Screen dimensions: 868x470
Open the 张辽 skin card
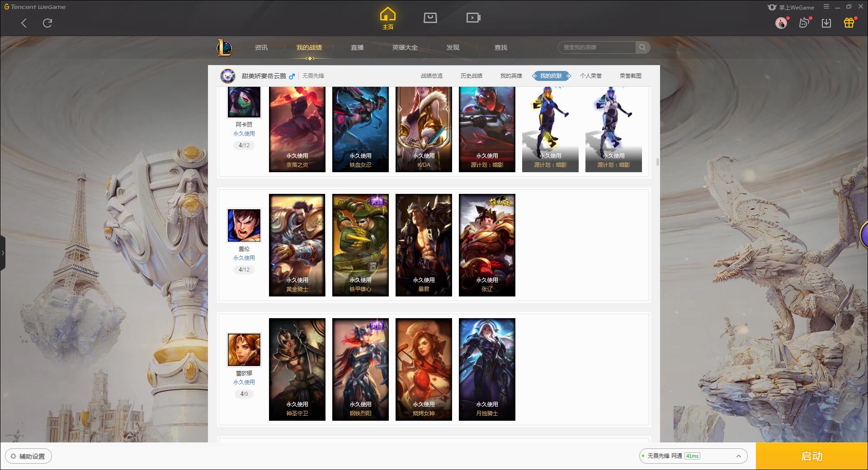(x=487, y=245)
